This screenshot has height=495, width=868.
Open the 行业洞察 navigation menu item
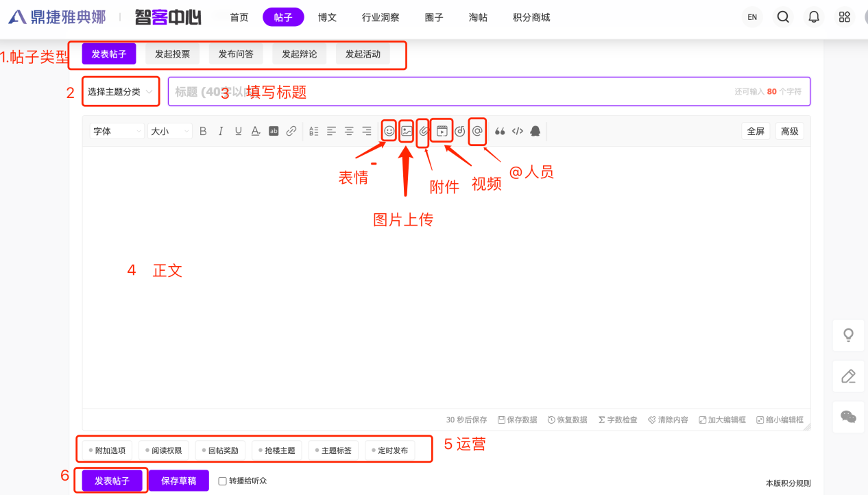coord(381,17)
